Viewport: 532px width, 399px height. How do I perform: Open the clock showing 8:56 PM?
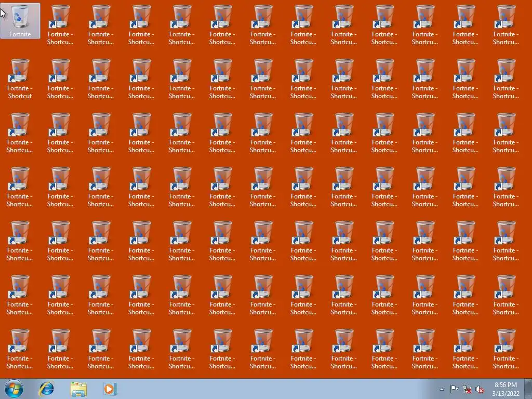(506, 389)
